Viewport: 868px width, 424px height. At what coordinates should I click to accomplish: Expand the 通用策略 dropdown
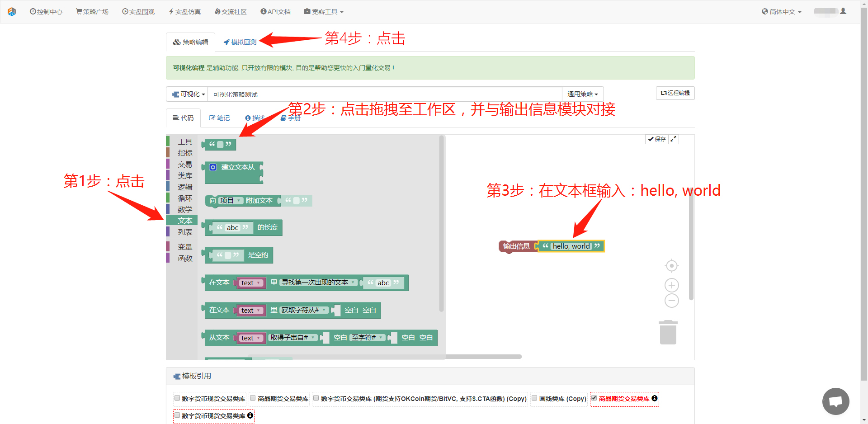tap(583, 94)
